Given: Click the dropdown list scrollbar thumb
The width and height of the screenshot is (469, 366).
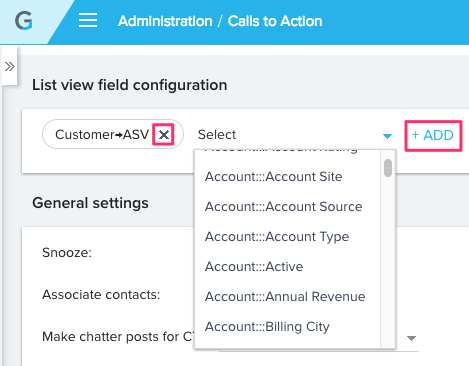Looking at the screenshot, I should pyautogui.click(x=388, y=168).
